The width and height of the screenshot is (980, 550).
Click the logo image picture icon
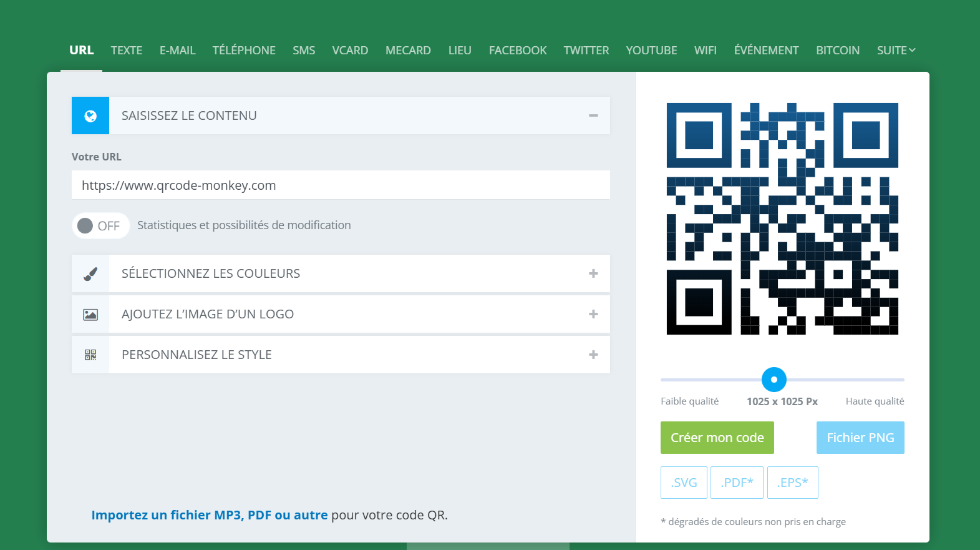tap(90, 315)
